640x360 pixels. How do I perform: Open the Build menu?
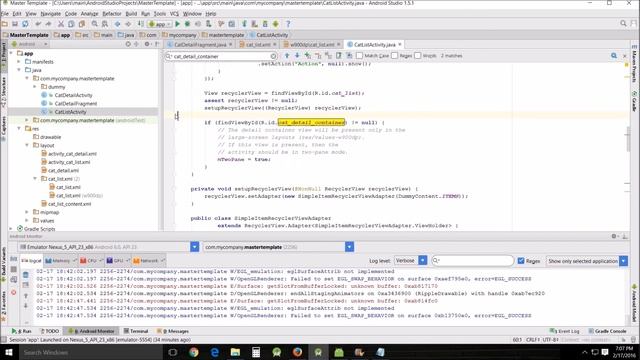coord(131,13)
